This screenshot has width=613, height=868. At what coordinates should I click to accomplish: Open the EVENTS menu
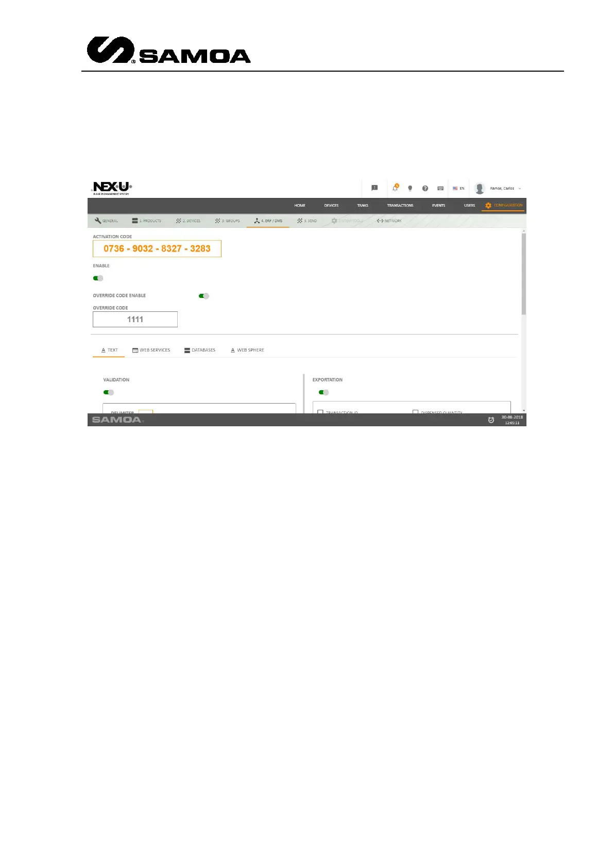[x=438, y=205]
